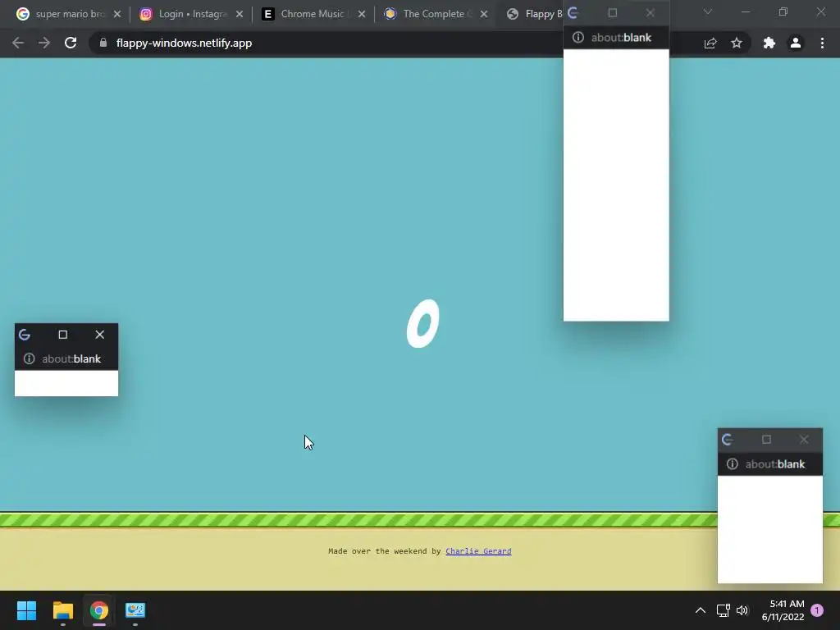The image size is (840, 630).
Task: Bookmark this page with the star icon
Action: [737, 43]
